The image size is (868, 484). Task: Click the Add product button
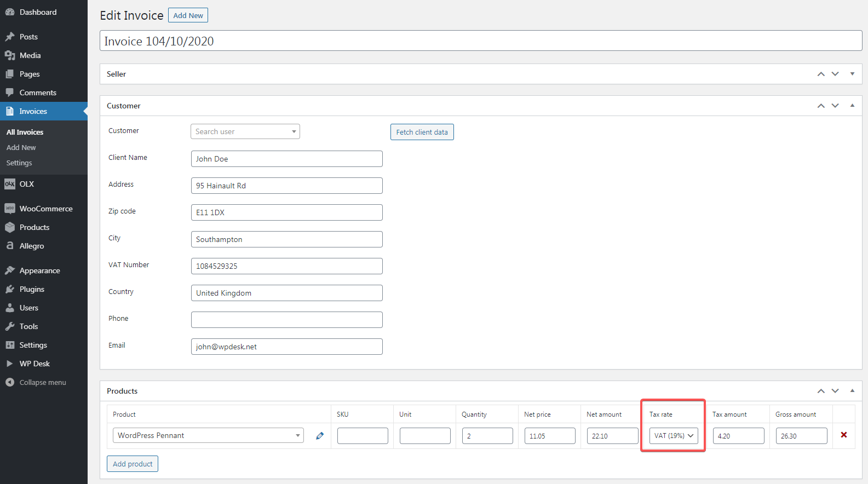tap(133, 464)
